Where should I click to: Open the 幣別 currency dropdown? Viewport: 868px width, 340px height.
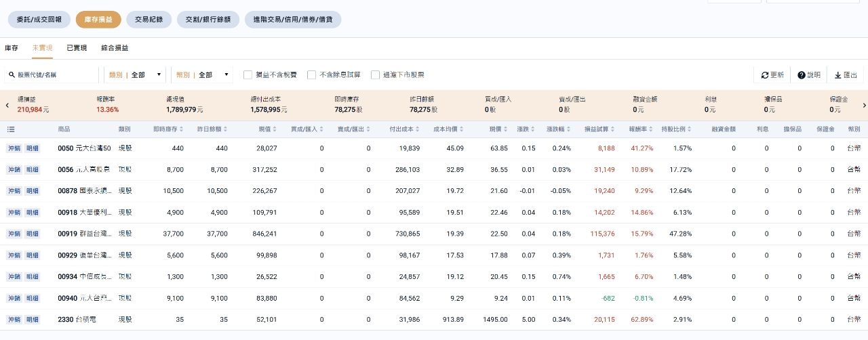[203, 75]
